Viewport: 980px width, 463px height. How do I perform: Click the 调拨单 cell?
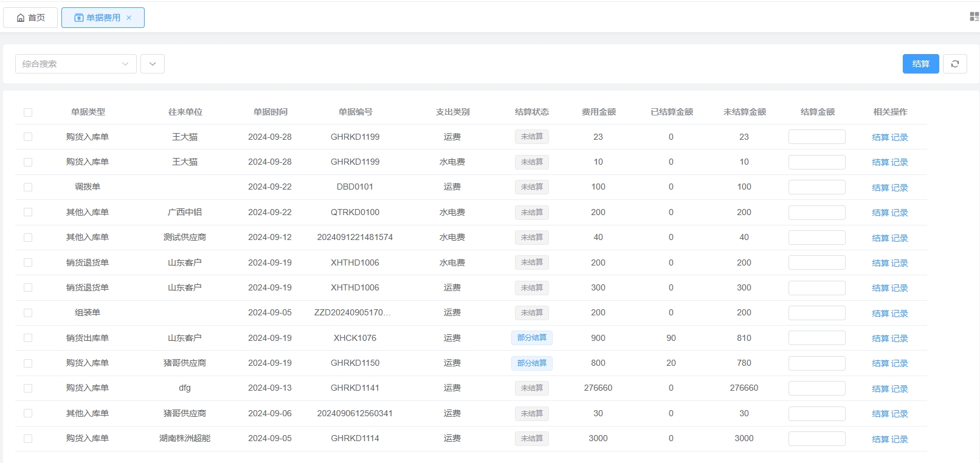point(88,187)
